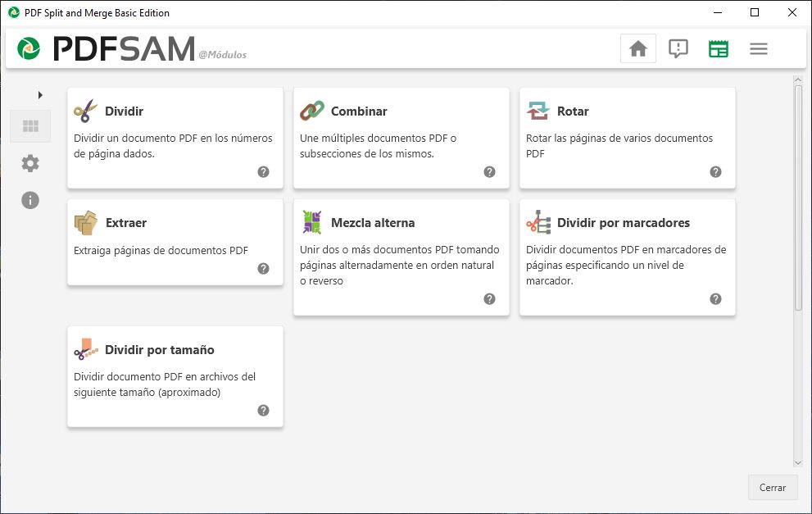Go to the home dashboard icon

point(638,48)
